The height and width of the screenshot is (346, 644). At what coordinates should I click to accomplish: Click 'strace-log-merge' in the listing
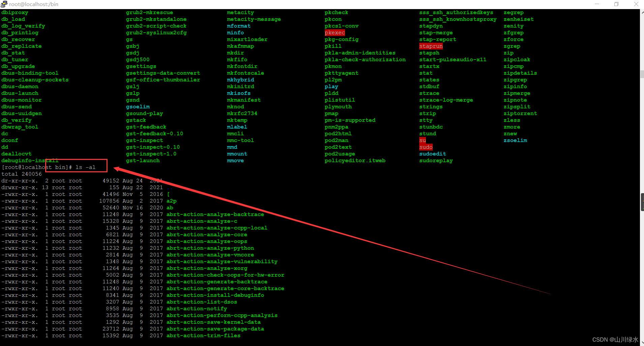point(446,100)
